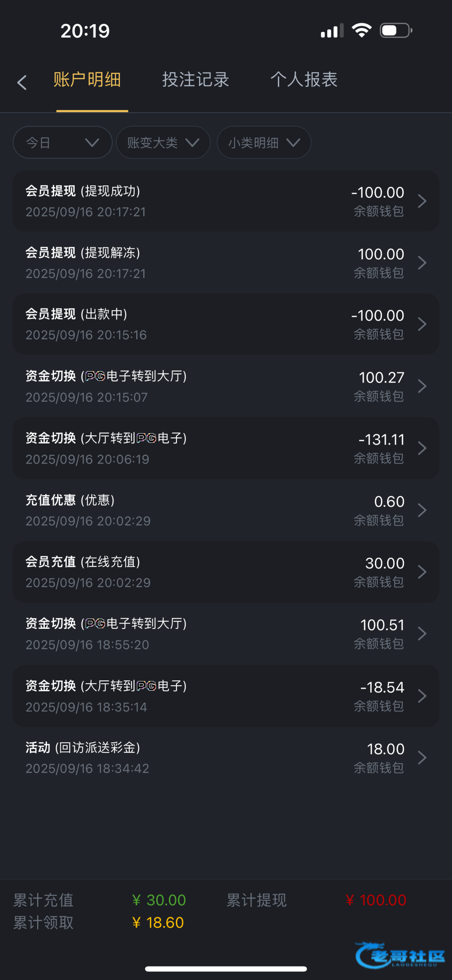Switch to the 个人报表 tab
Screen dimensions: 452x980
pyautogui.click(x=304, y=80)
